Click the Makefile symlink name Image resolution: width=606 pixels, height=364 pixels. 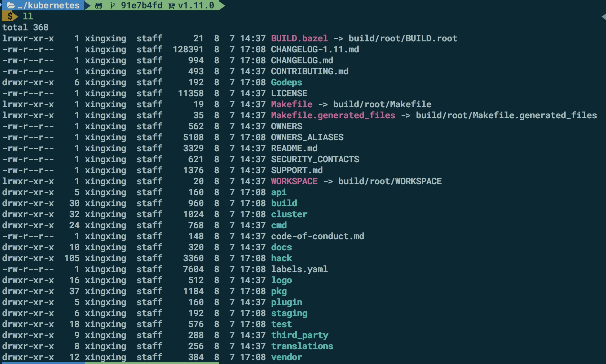click(x=292, y=104)
